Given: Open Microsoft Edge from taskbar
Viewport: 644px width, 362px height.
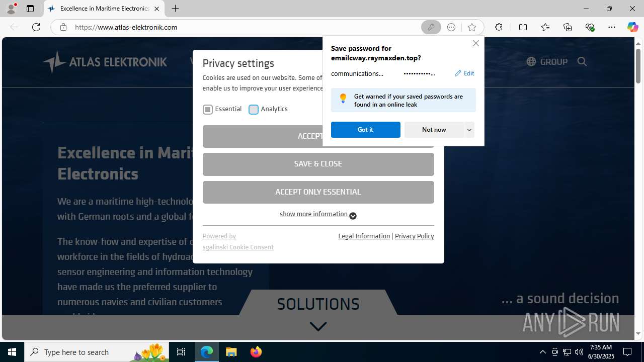Looking at the screenshot, I should [x=207, y=352].
